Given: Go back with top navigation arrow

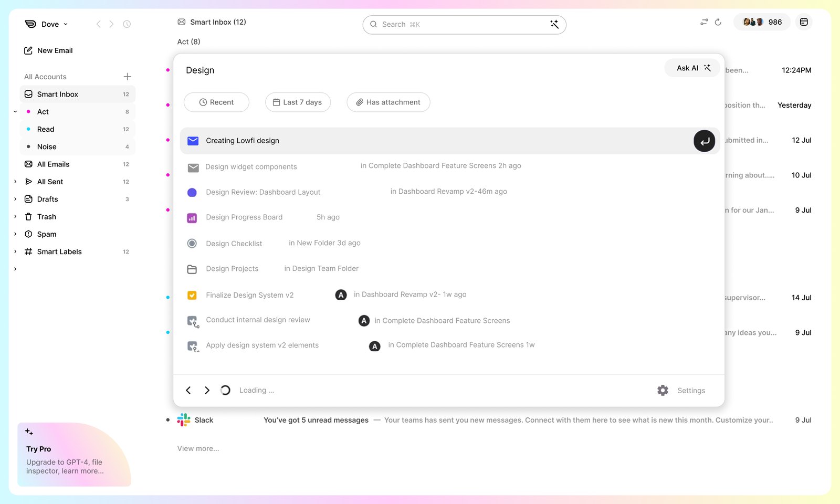Looking at the screenshot, I should 98,24.
